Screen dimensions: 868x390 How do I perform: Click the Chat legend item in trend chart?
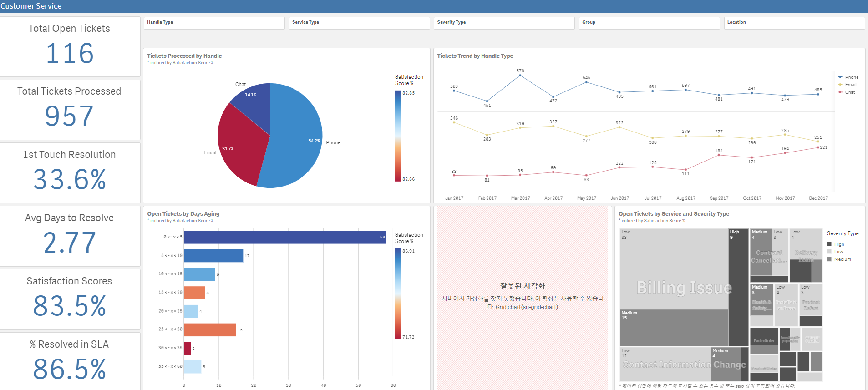[846, 92]
